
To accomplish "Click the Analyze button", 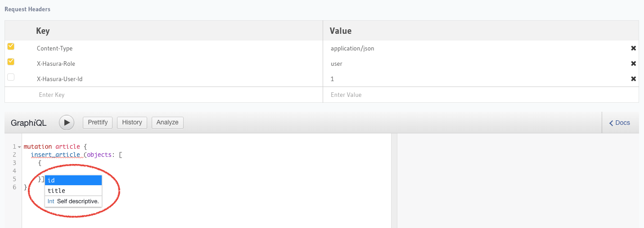I will click(167, 123).
